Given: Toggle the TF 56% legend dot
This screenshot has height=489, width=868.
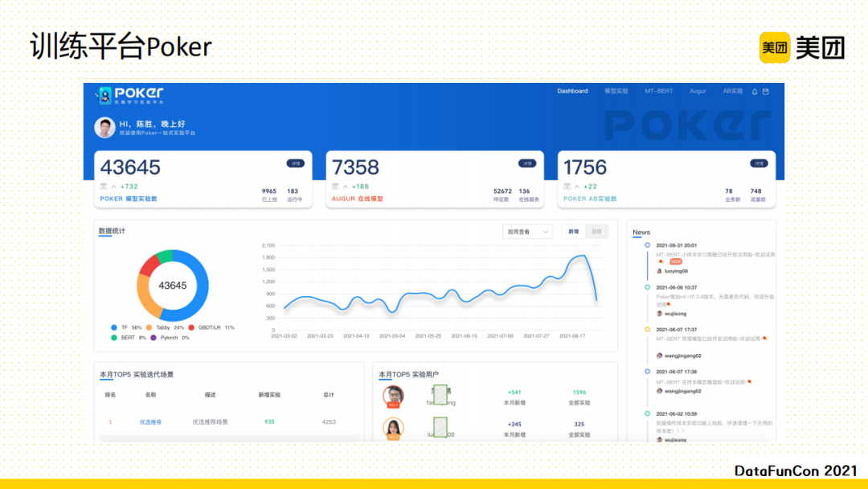Looking at the screenshot, I should click(x=114, y=328).
